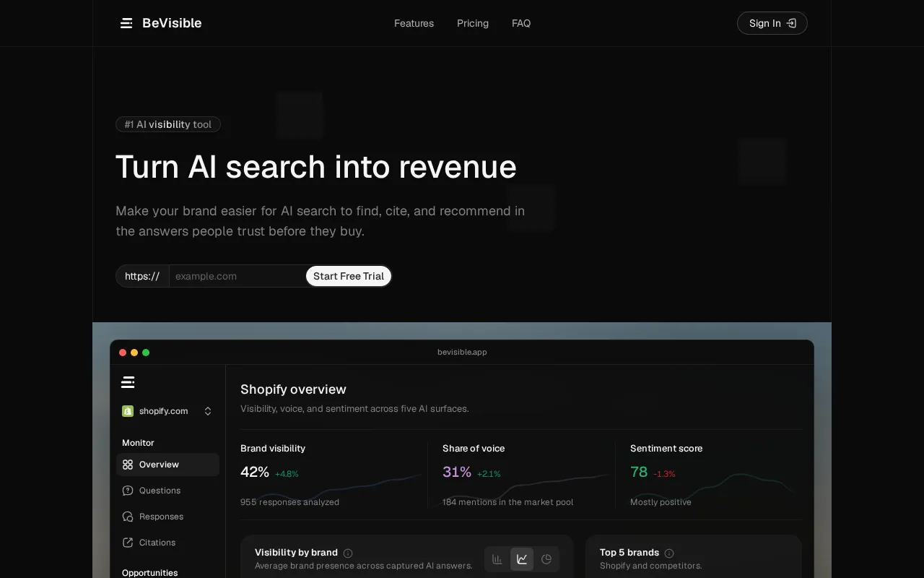Click the bevisible.app address bar text

click(462, 352)
